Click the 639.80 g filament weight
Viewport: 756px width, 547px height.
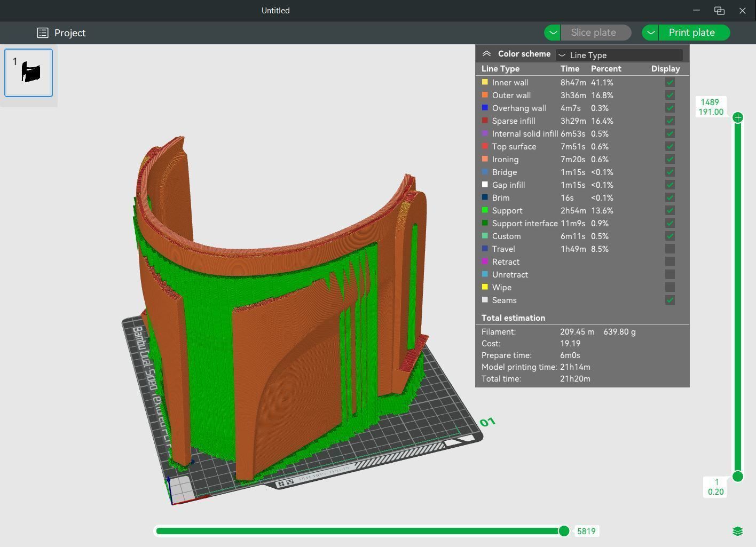(619, 332)
